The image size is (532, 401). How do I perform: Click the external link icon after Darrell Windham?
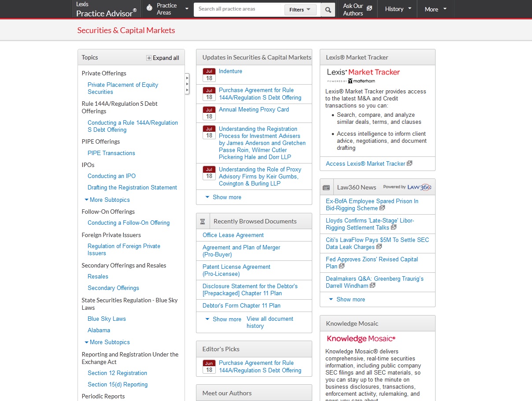373,285
